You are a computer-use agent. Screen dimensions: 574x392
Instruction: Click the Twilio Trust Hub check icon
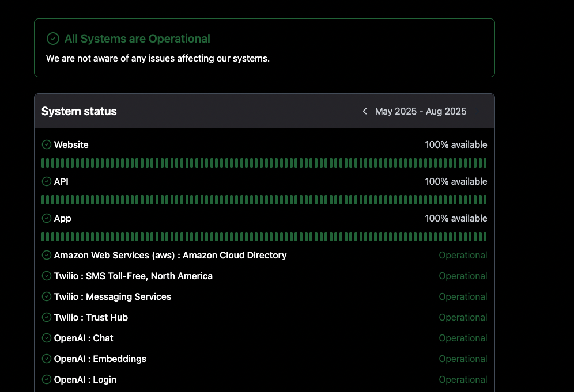[x=47, y=317]
